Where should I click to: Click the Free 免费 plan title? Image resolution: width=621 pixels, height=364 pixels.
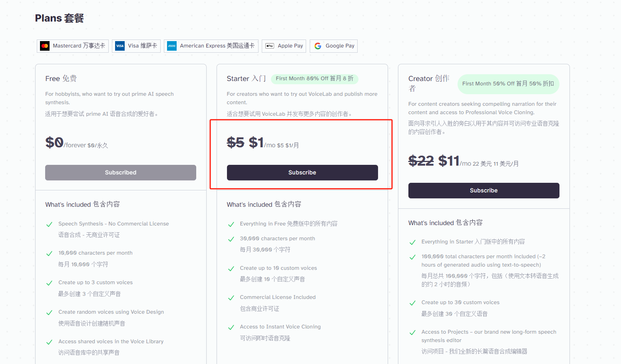coord(61,79)
